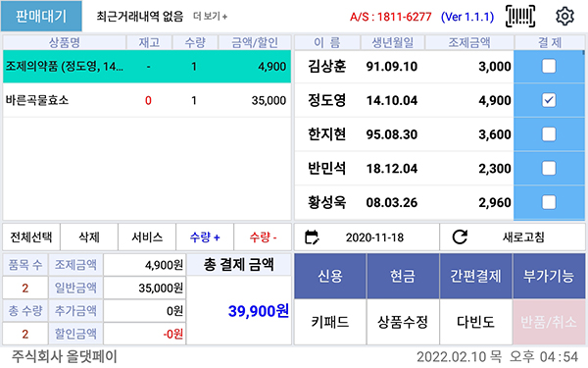Click the 재고 column header
Viewport: 588px width, 368px height.
point(149,42)
